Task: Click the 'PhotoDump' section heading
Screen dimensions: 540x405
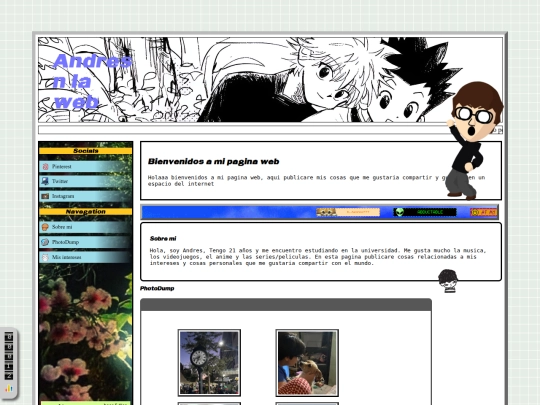Action: [x=157, y=288]
